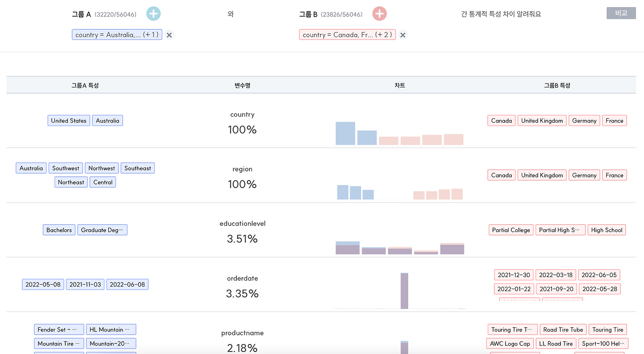Image resolution: width=644 pixels, height=354 pixels.
Task: Click the blue plus icon for 그룹 A
Action: (x=153, y=14)
